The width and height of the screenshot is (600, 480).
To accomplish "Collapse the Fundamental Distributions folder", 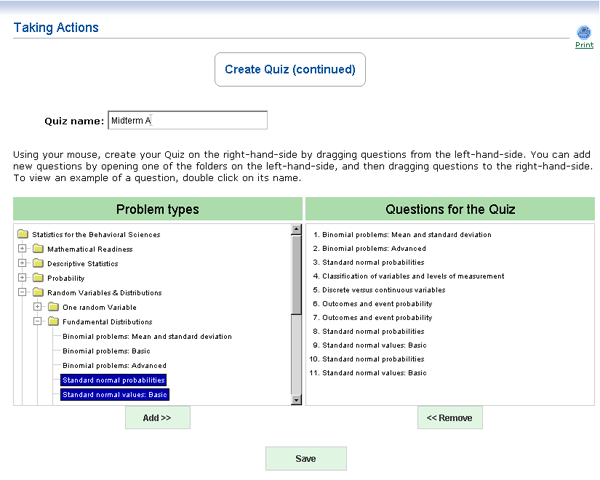I will [38, 322].
